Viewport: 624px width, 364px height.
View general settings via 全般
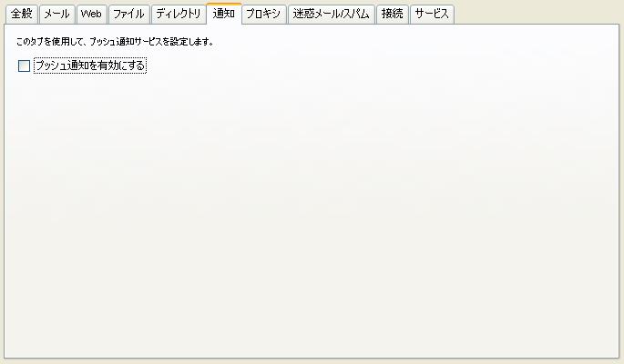point(22,15)
